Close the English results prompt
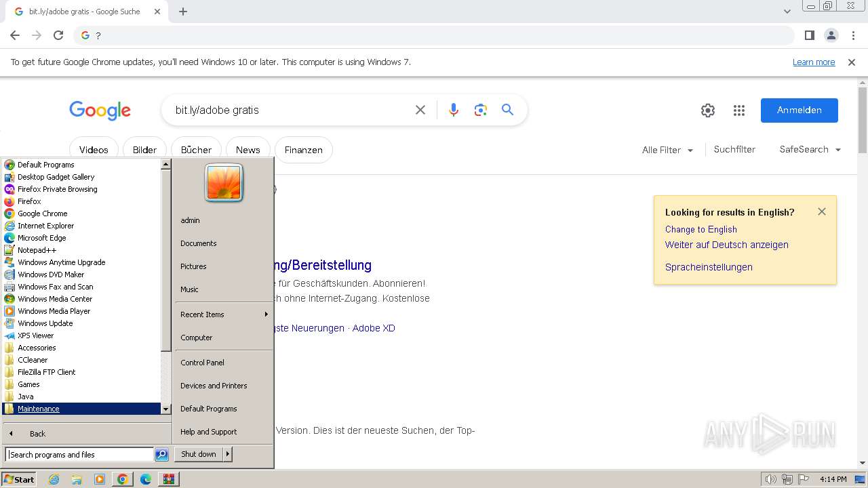This screenshot has width=868, height=488. point(822,211)
